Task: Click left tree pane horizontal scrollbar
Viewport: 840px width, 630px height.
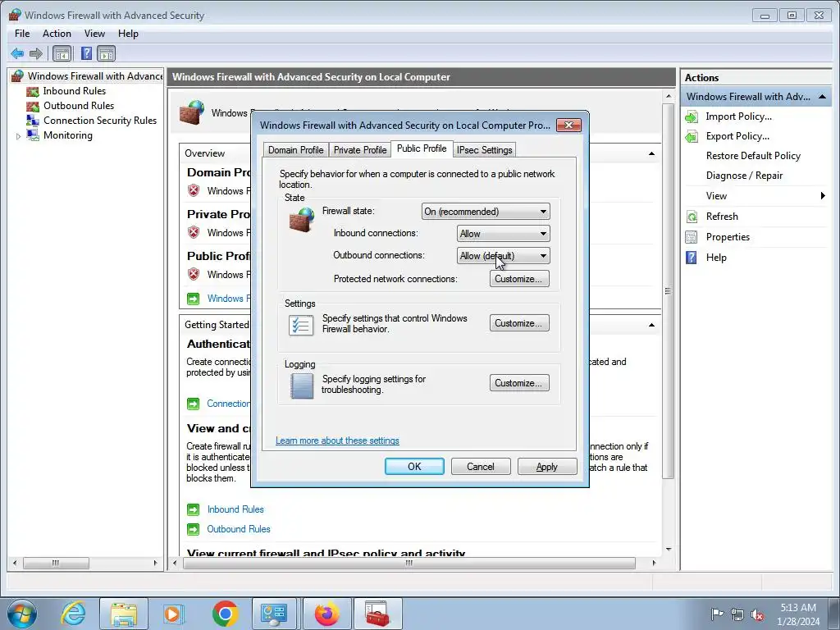Action: click(56, 563)
